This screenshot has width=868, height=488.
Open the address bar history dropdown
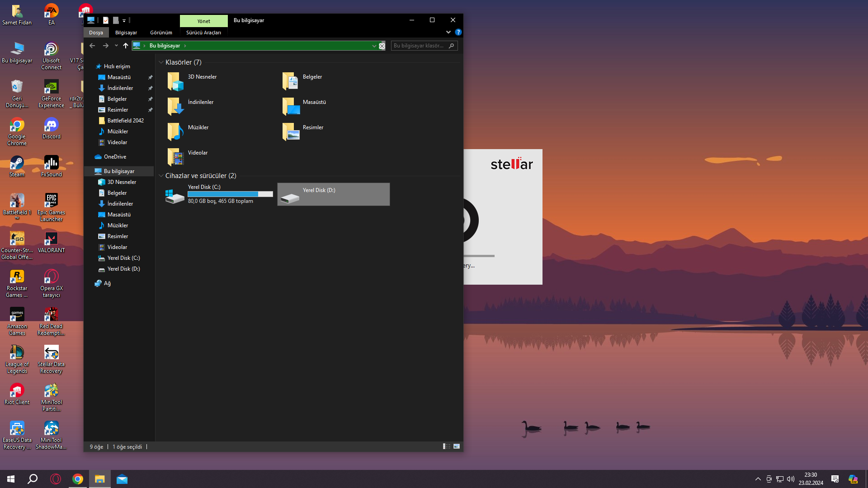pyautogui.click(x=374, y=46)
